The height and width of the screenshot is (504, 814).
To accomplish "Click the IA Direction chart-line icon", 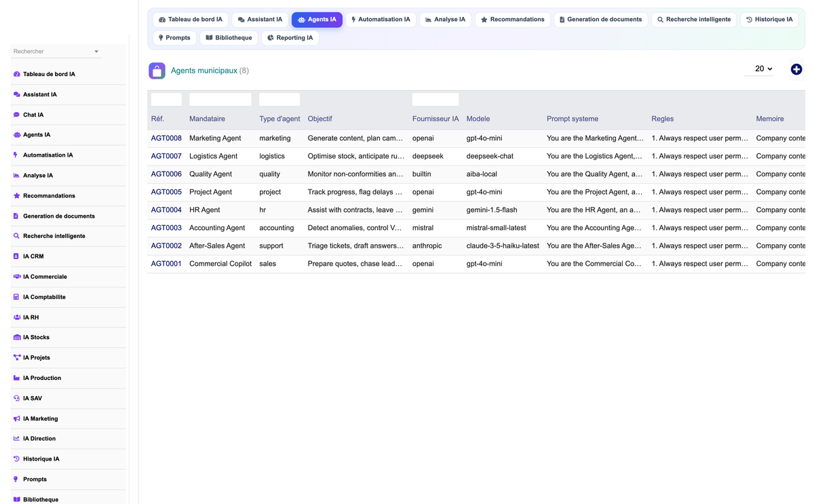I will point(17,439).
